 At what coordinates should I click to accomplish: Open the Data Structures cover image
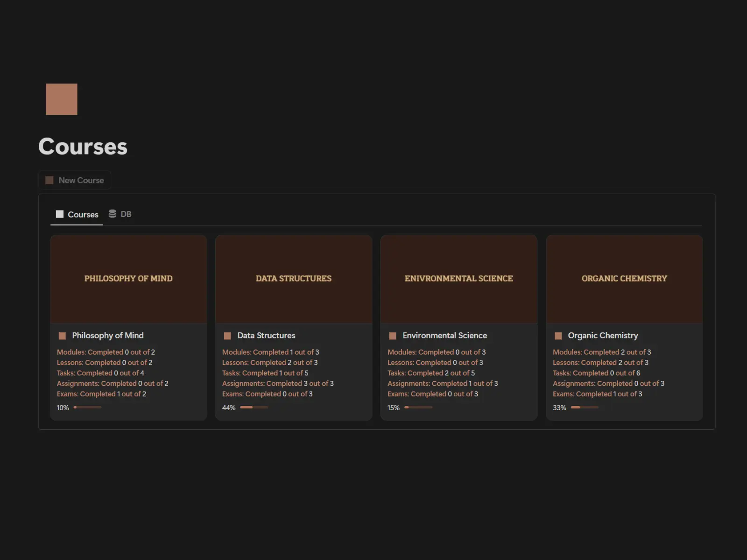point(294,279)
